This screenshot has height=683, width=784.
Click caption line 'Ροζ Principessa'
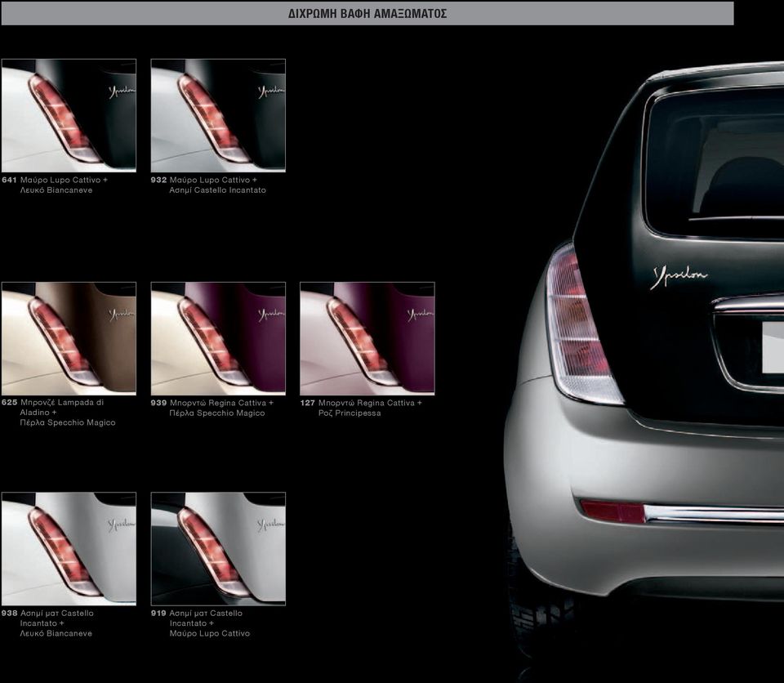(x=350, y=413)
